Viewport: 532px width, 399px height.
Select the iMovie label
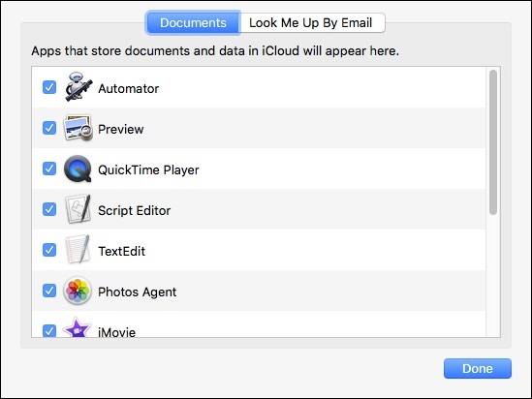(x=116, y=332)
